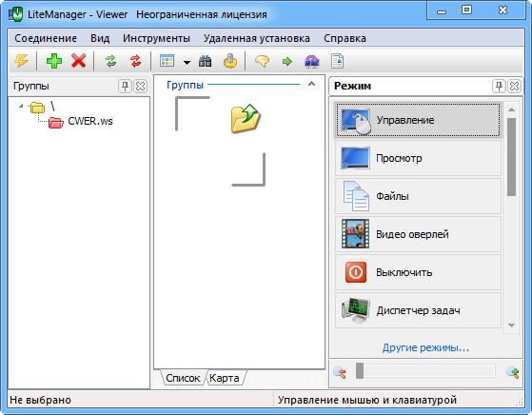Viewport: 532px width, 415px height.
Task: Pin the Группы side panel
Action: pos(125,87)
